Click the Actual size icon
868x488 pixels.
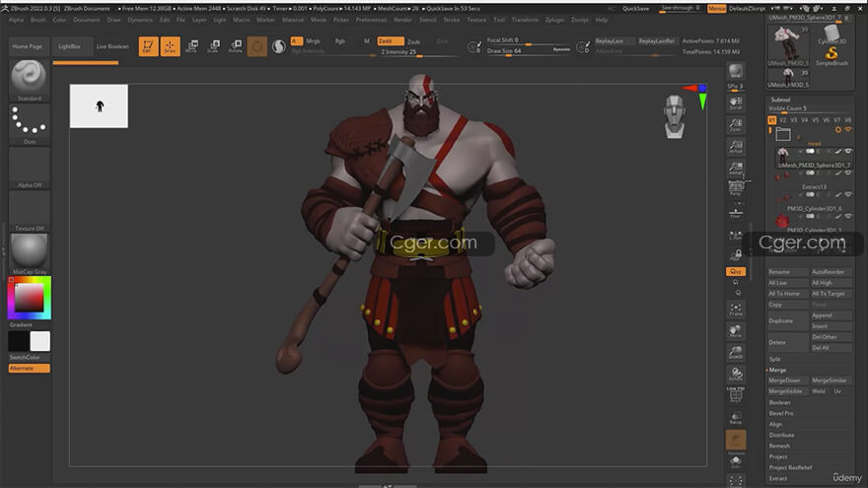[735, 147]
